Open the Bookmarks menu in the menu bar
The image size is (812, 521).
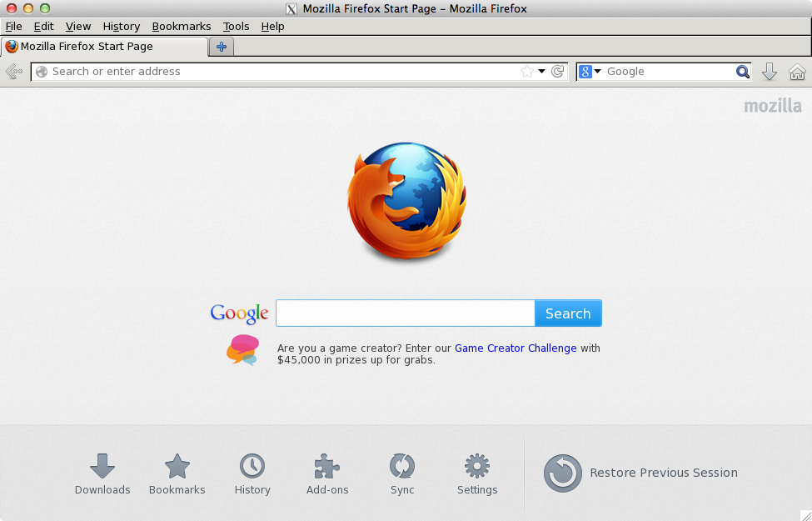pyautogui.click(x=182, y=27)
